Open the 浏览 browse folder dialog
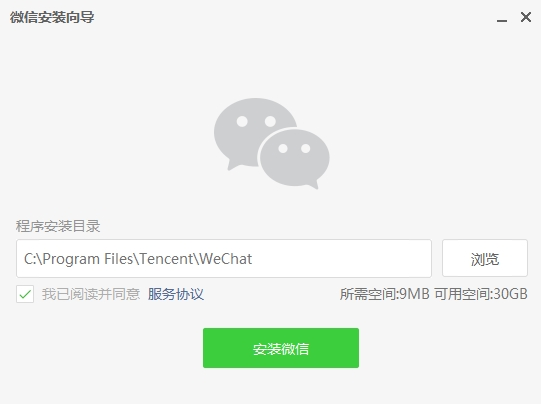The height and width of the screenshot is (404, 541). pos(485,258)
